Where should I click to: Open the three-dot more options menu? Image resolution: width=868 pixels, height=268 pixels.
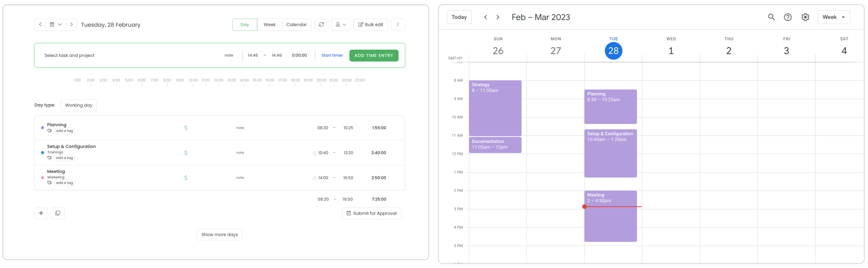click(x=398, y=25)
